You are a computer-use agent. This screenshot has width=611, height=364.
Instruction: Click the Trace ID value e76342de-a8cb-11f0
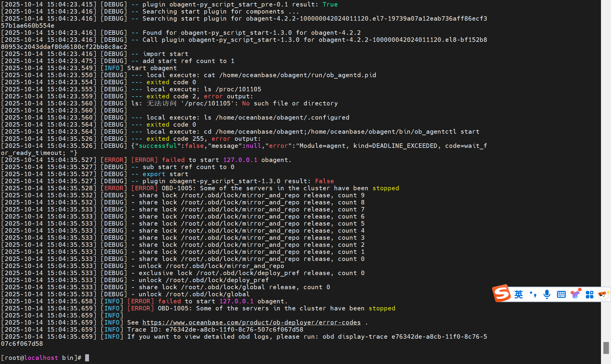click(234, 330)
